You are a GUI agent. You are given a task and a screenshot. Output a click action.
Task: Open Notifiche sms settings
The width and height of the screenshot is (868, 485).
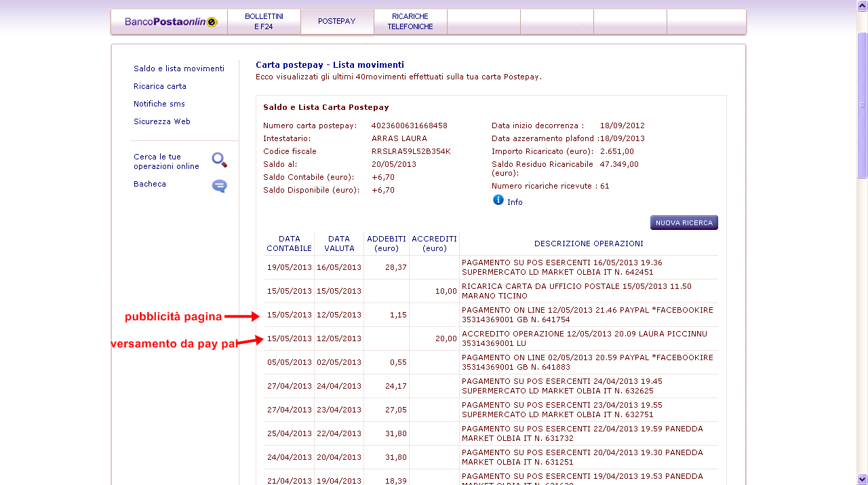click(x=159, y=104)
